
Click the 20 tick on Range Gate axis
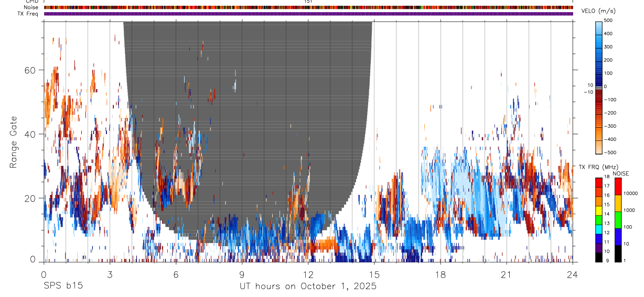pos(29,198)
